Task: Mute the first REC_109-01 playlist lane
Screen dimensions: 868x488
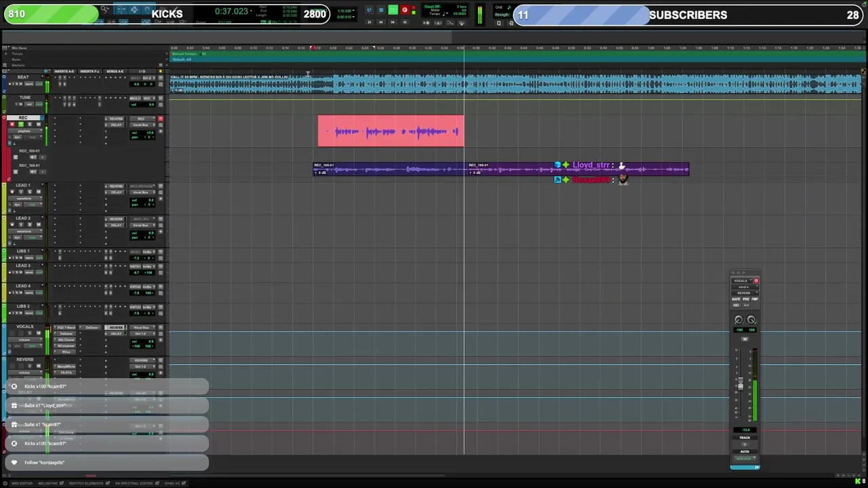Action: [x=33, y=157]
